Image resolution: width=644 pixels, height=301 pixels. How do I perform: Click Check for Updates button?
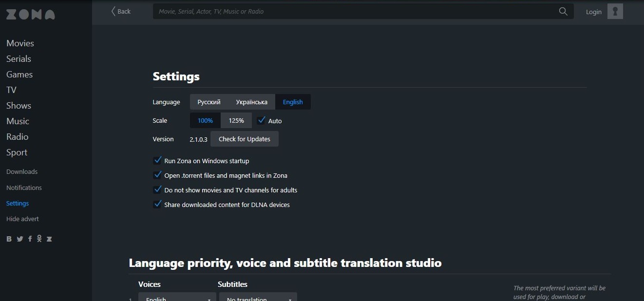245,139
